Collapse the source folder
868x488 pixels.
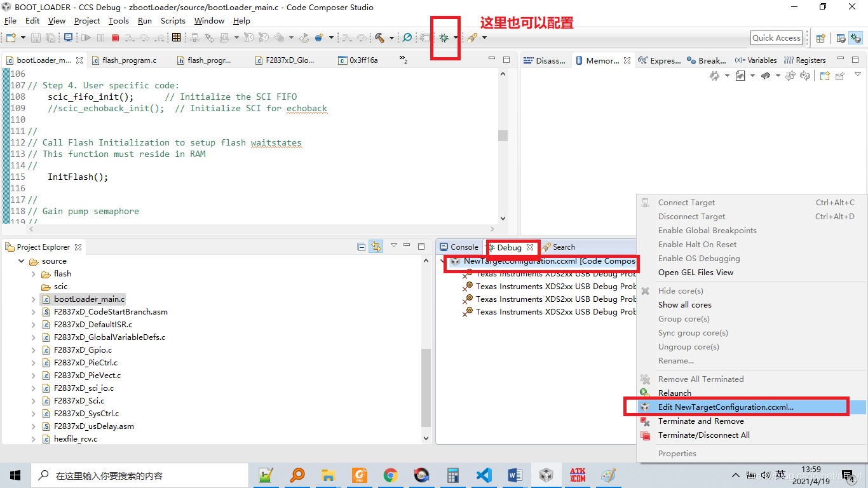21,261
